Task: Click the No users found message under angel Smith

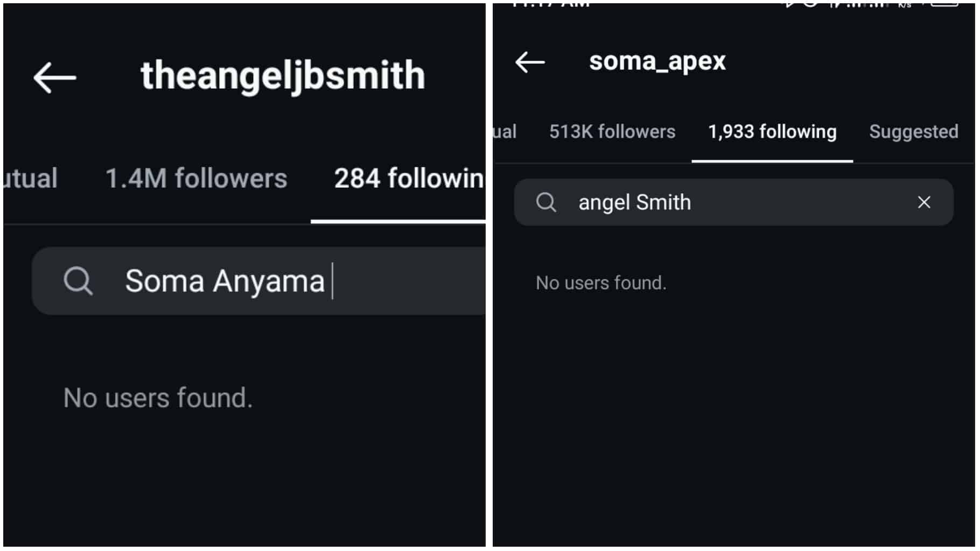Action: (x=601, y=283)
